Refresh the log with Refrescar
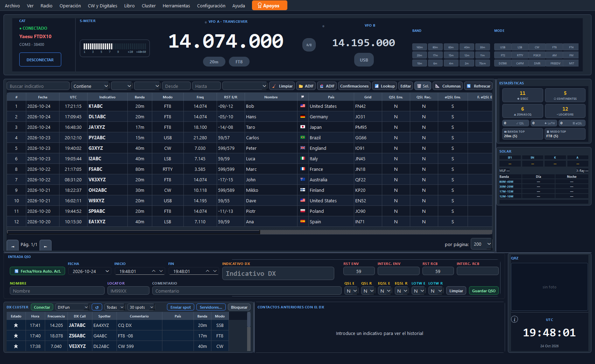 click(x=478, y=86)
